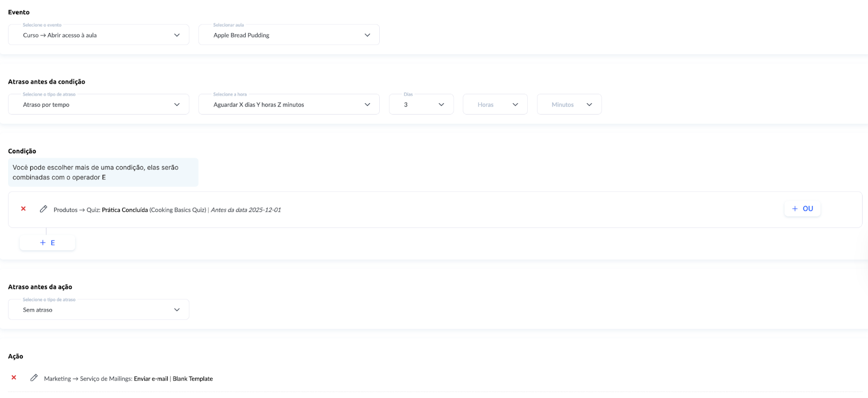Open the 'Selecione o evento' dropdown
The width and height of the screenshot is (868, 398).
tap(99, 35)
